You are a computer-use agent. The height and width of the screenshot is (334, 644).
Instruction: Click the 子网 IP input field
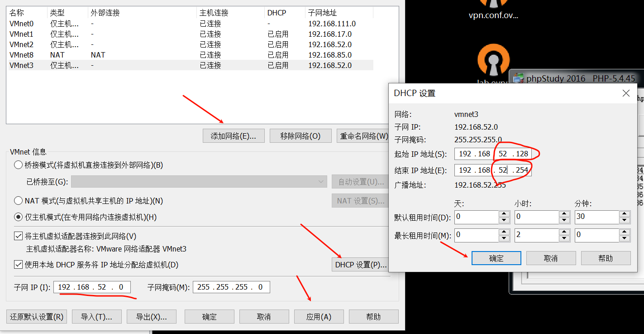[92, 287]
